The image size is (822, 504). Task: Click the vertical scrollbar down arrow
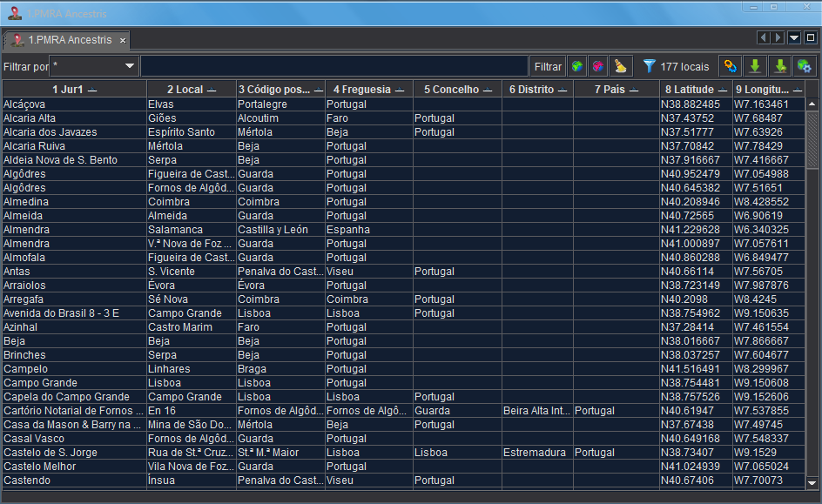tap(812, 482)
